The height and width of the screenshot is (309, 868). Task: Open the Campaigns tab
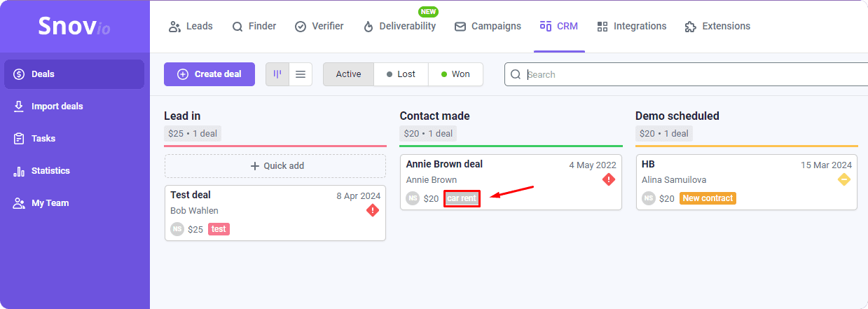point(488,27)
